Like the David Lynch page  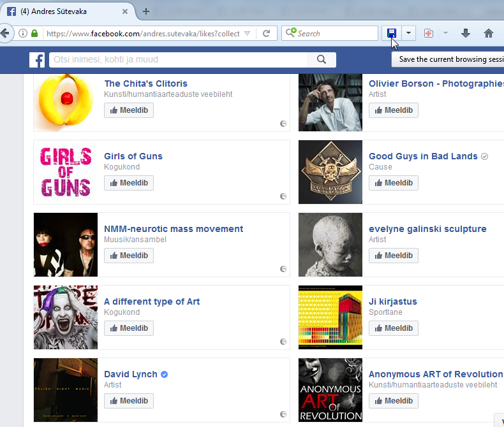coord(129,401)
